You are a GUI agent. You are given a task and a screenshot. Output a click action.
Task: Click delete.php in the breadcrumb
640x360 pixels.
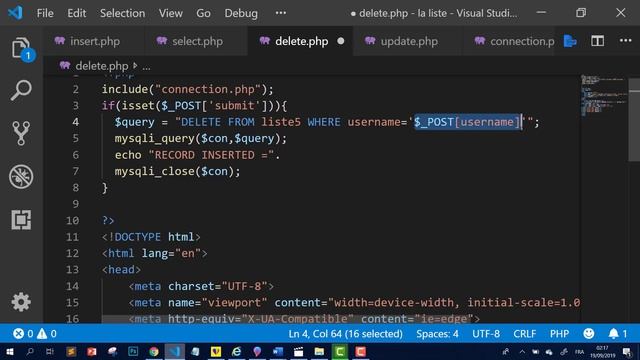point(102,66)
